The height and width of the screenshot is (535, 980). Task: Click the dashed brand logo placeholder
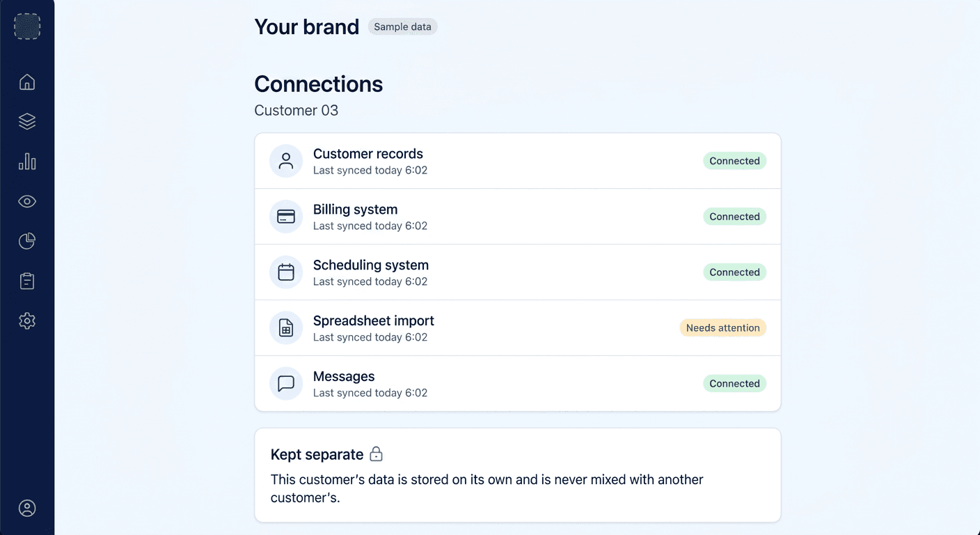pos(27,26)
